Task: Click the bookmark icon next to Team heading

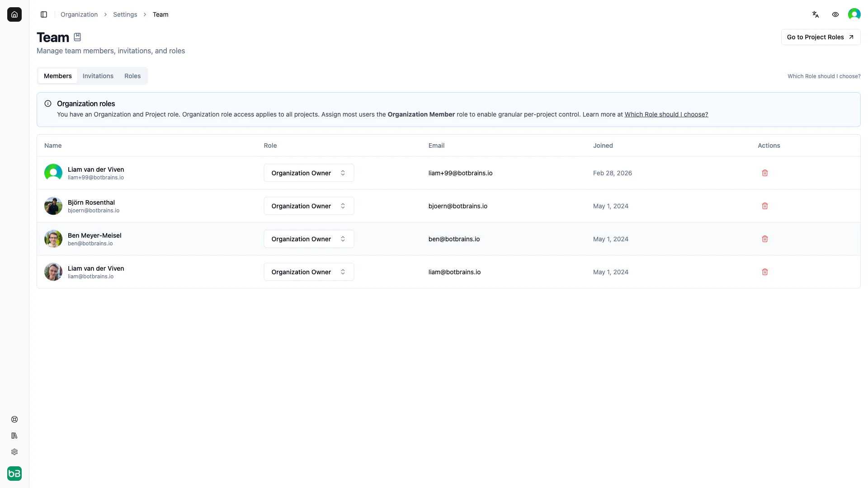Action: pos(77,37)
